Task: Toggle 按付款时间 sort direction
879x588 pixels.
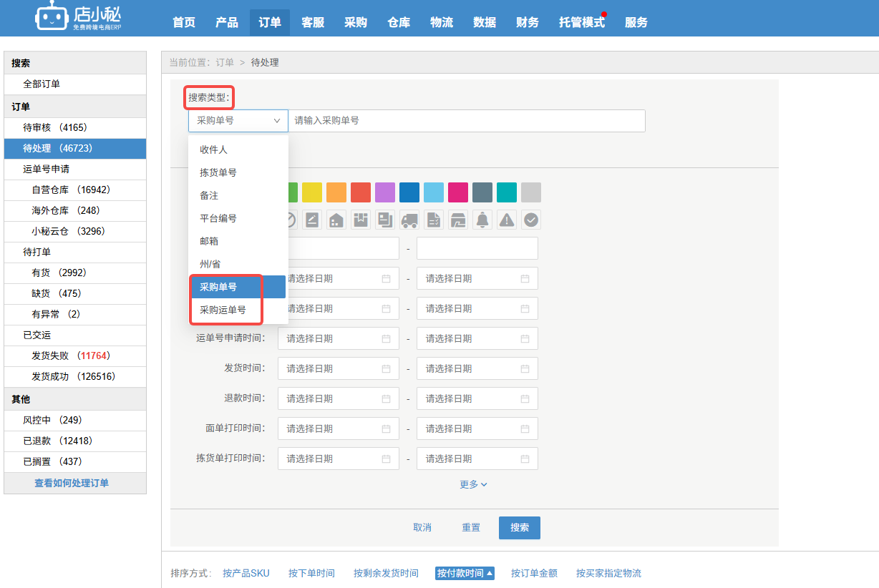Action: (x=465, y=573)
